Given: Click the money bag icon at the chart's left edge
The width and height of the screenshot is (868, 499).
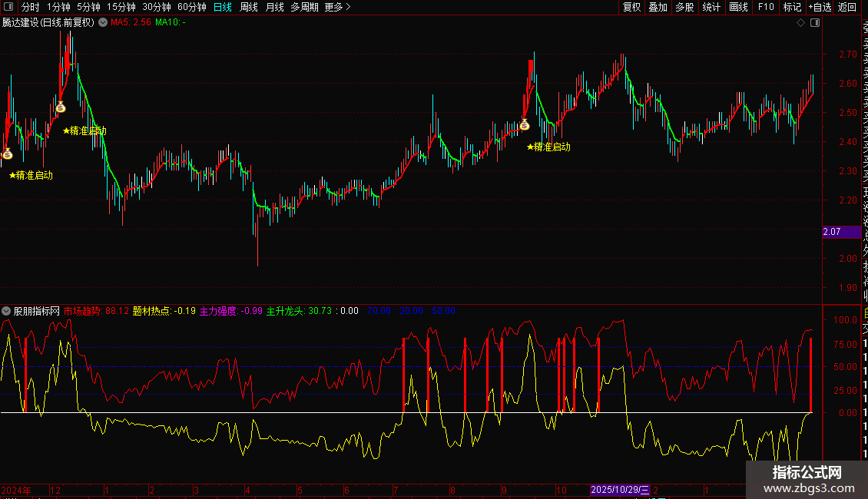Looking at the screenshot, I should (x=7, y=154).
